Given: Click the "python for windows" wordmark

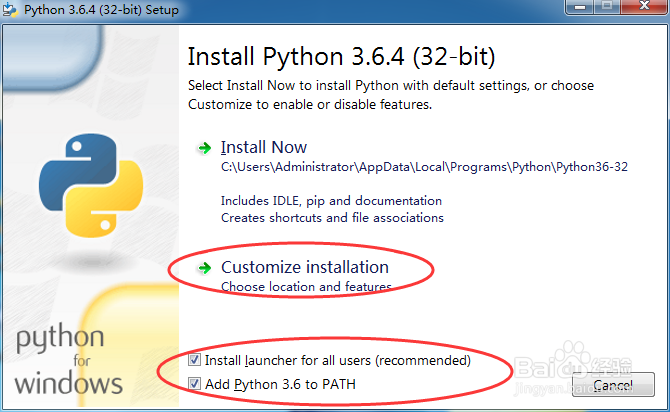Looking at the screenshot, I should (68, 358).
